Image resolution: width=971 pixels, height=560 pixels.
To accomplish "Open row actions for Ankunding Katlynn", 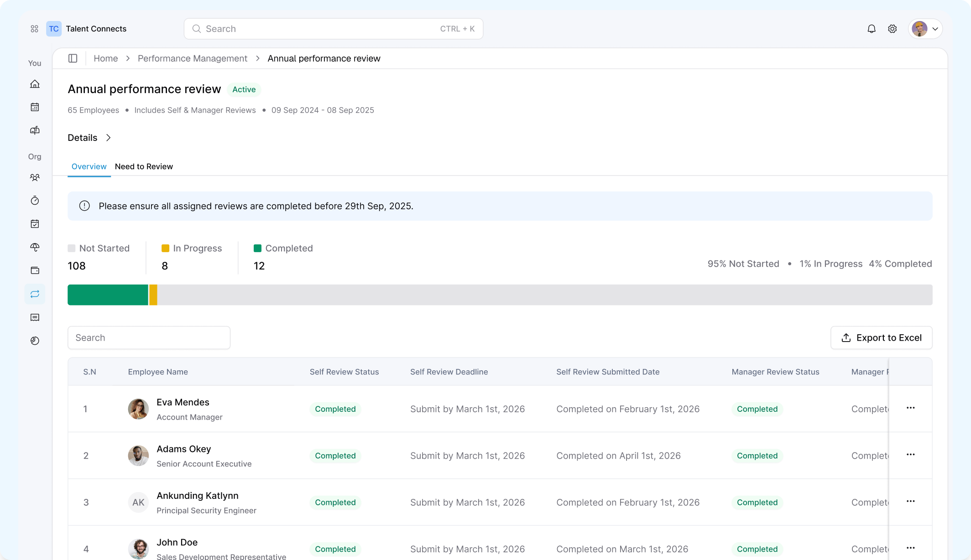I will (x=911, y=501).
